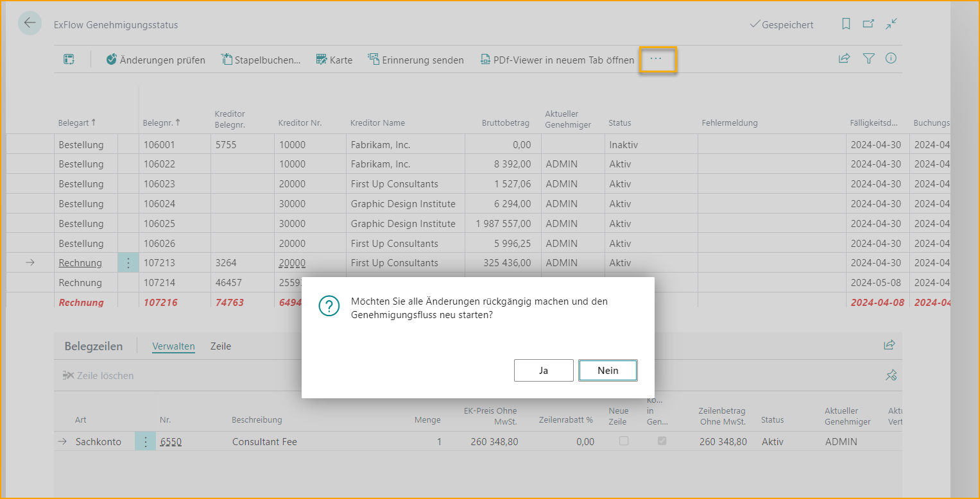Viewport: 980px width, 499px height.
Task: Click Belegzeilen section heading
Action: click(94, 346)
